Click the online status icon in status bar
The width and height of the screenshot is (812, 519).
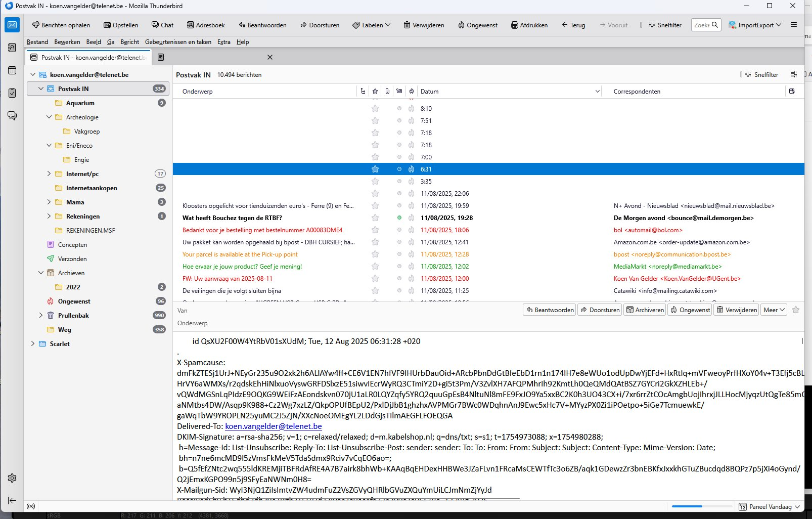coord(31,506)
